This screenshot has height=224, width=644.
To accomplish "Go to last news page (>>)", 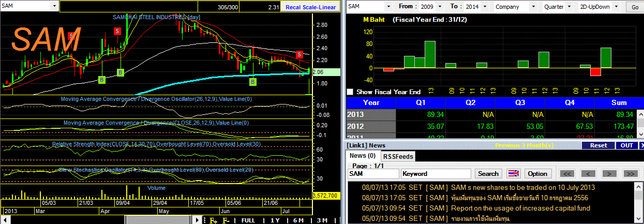I will pos(630,174).
